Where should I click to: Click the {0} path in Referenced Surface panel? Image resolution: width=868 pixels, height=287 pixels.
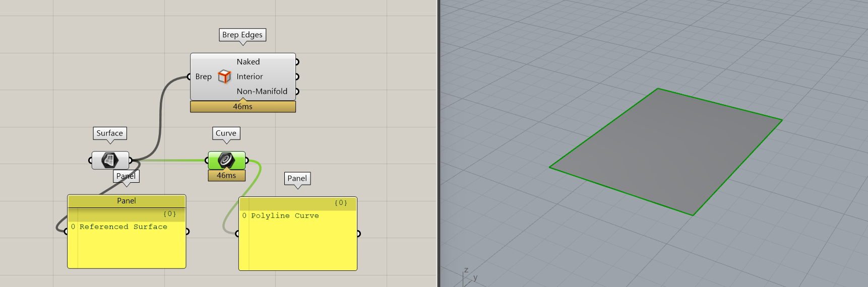pos(170,214)
